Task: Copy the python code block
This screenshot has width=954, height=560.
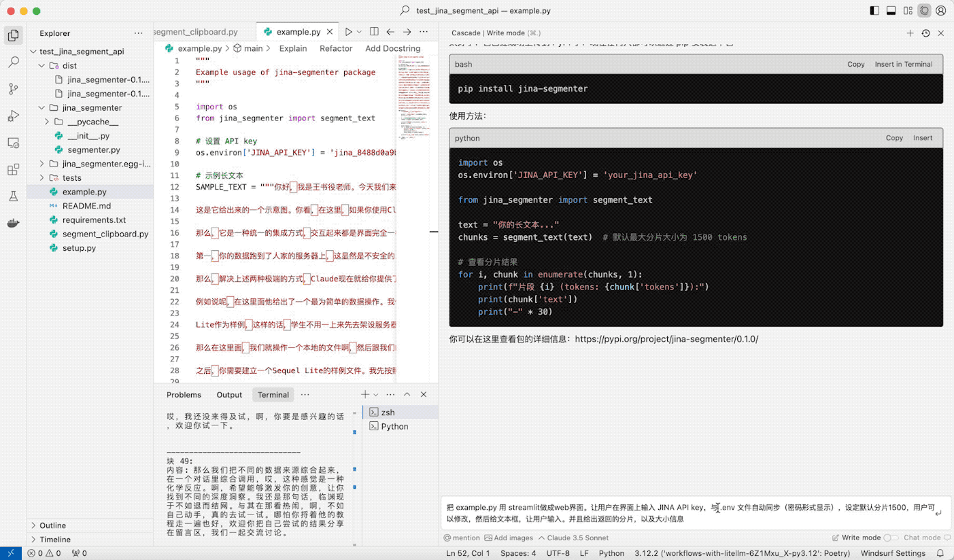Action: click(894, 138)
